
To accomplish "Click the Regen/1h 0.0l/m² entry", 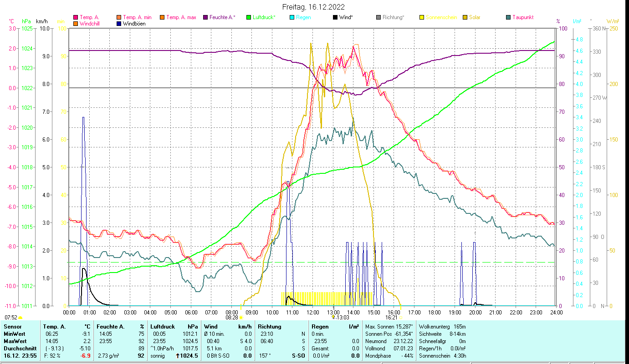I will 442,349.
